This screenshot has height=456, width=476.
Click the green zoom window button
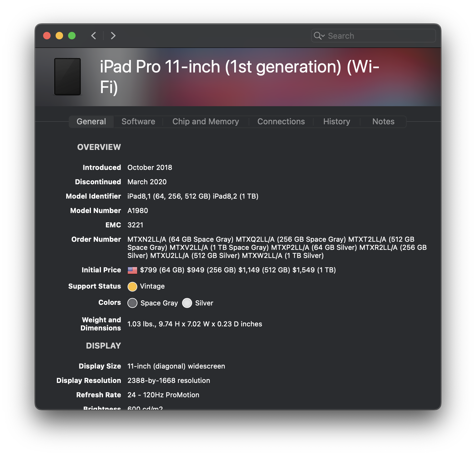tap(72, 36)
